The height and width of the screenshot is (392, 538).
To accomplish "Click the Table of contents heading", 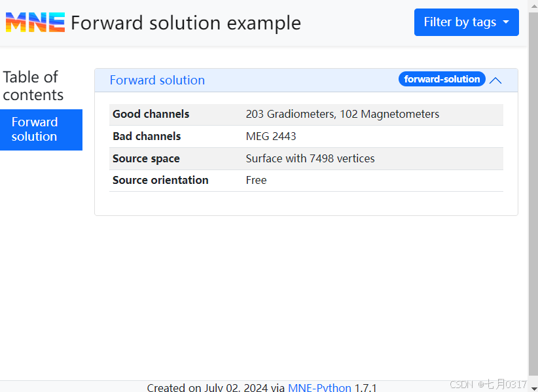I will pyautogui.click(x=33, y=86).
